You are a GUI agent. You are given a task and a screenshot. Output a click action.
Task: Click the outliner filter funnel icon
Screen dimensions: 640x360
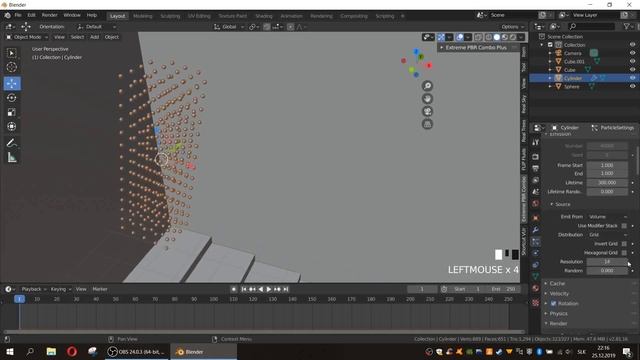(x=627, y=27)
